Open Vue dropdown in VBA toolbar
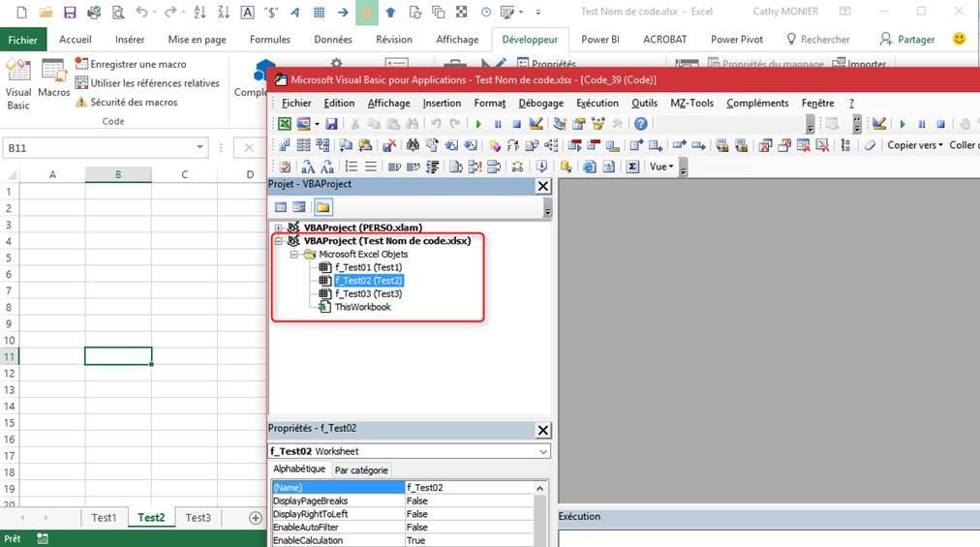Screen dimensions: 980x547 click(x=661, y=167)
